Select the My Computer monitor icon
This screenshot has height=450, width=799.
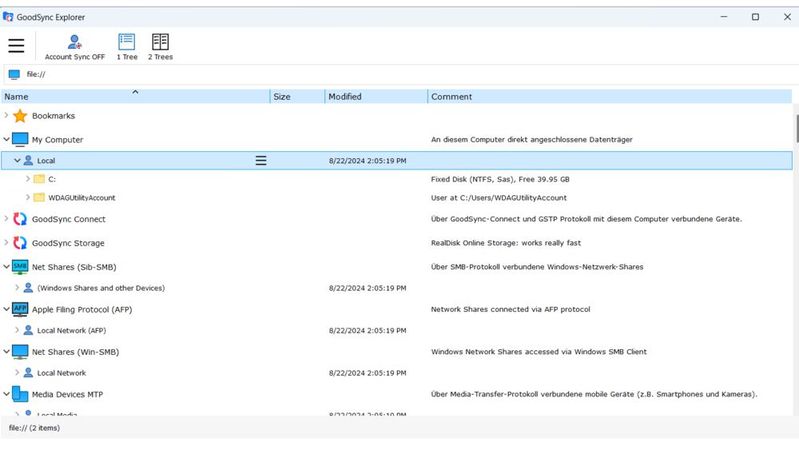(x=20, y=140)
